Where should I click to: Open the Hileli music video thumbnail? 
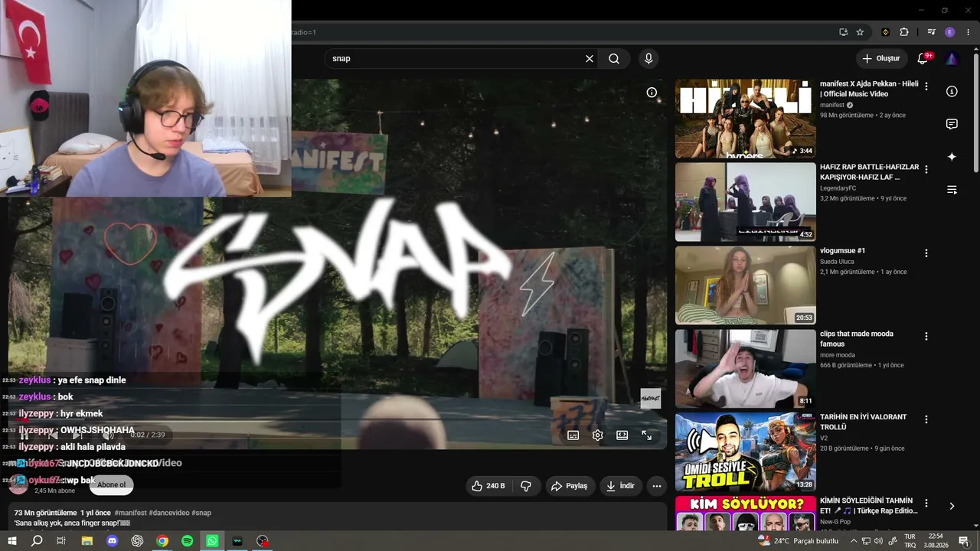746,119
